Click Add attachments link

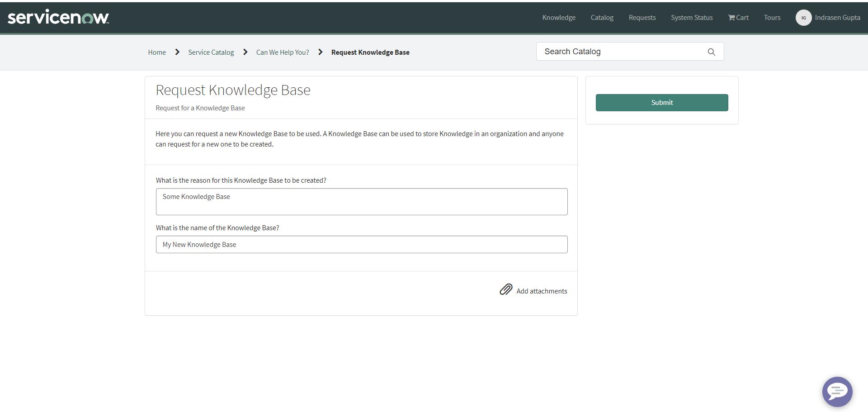click(542, 291)
